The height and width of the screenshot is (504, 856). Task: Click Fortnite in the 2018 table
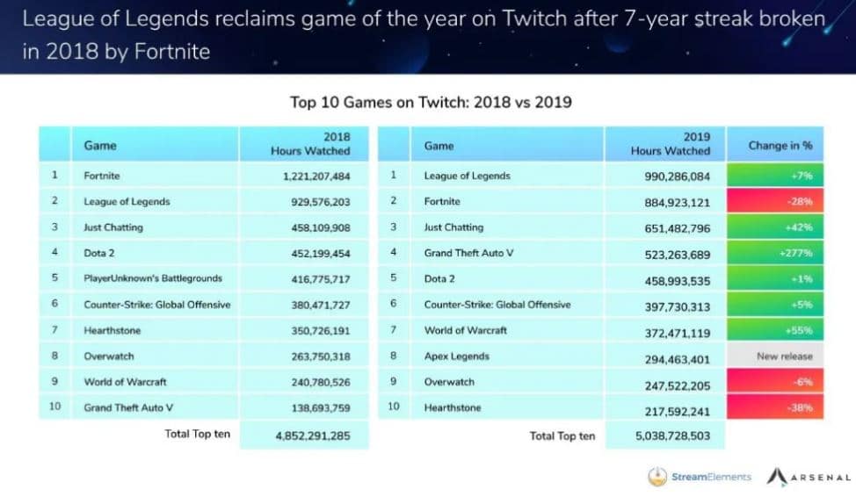click(x=102, y=176)
